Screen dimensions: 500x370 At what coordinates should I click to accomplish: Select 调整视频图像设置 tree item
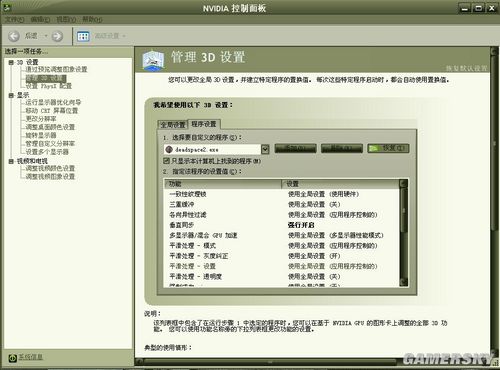pos(50,177)
